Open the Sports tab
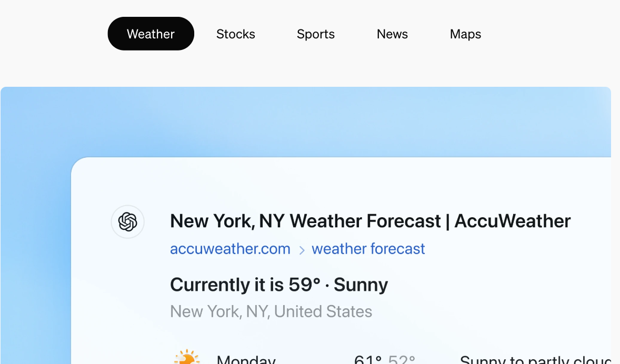 point(315,34)
